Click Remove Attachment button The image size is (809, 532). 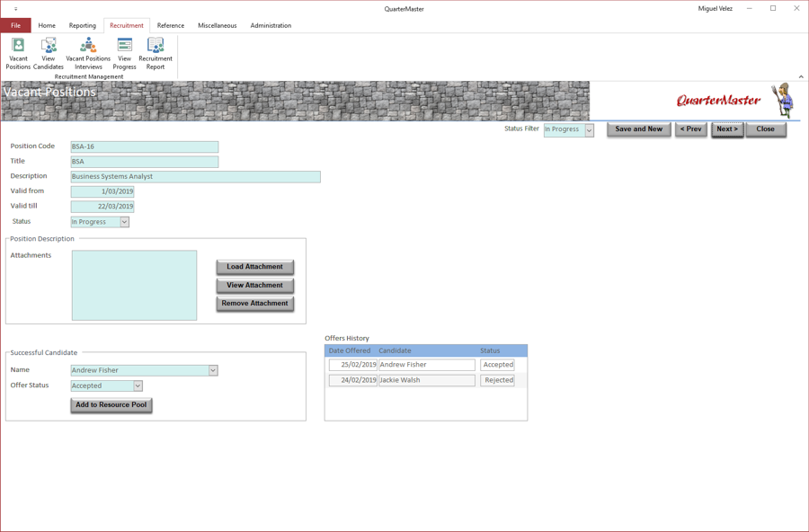255,304
